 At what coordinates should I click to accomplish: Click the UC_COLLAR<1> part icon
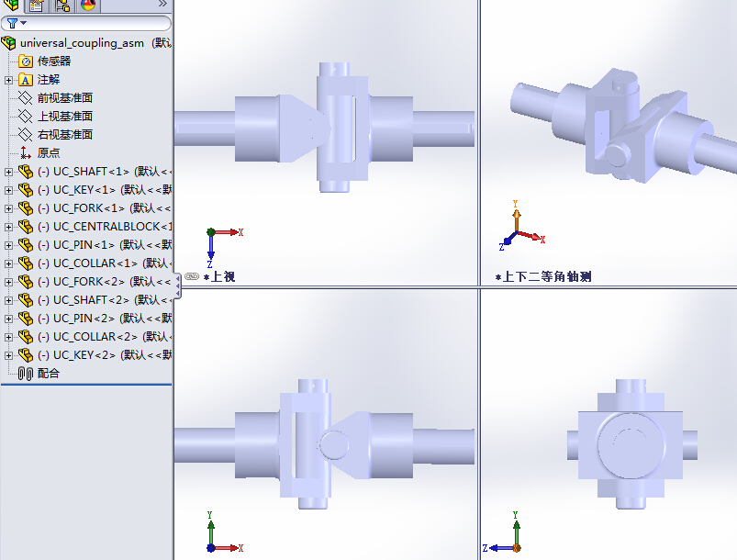pos(26,263)
